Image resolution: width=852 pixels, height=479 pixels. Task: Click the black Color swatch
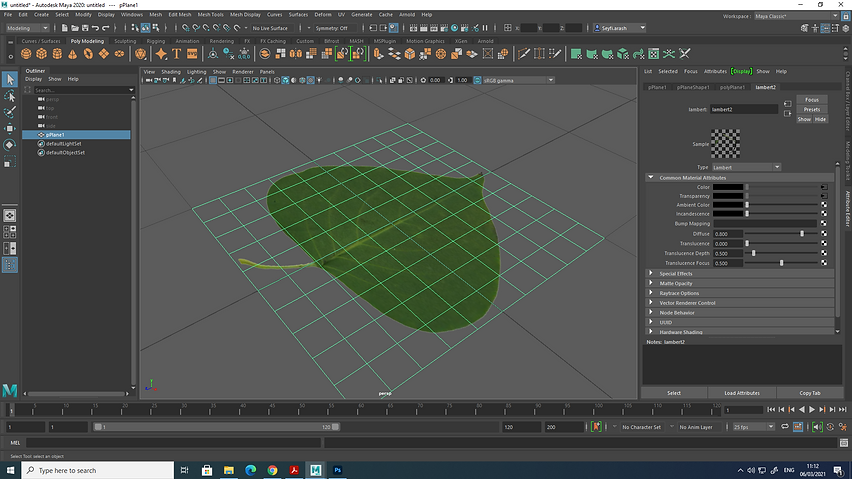pos(728,187)
